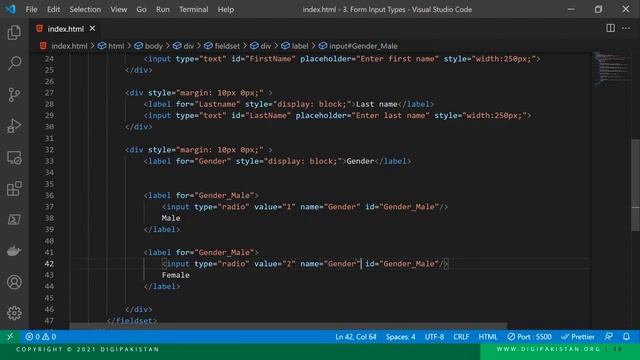Open the Help menu
This screenshot has height=360, width=640.
tap(226, 9)
